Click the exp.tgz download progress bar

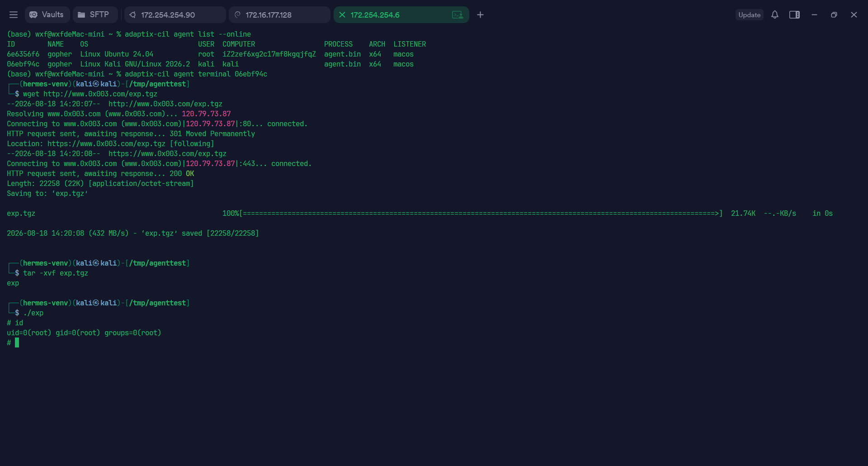coord(481,214)
